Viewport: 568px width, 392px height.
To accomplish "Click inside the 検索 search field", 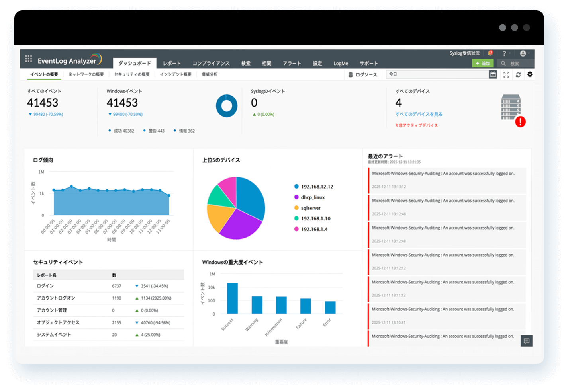I will tap(516, 63).
